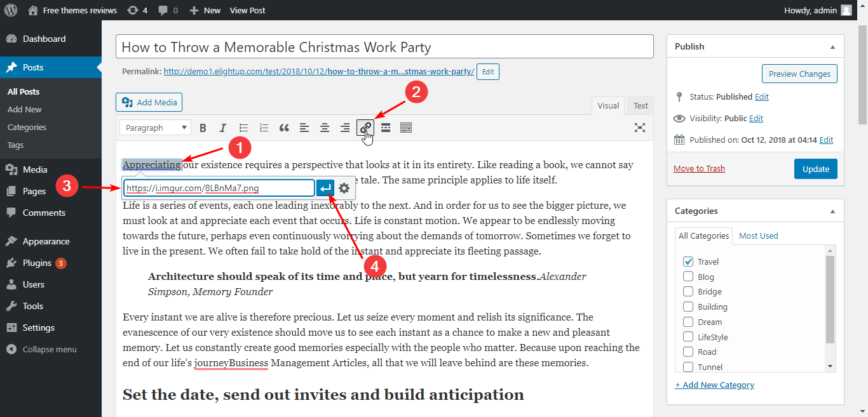The width and height of the screenshot is (868, 417).
Task: Check the Bridge category
Action: pos(688,291)
